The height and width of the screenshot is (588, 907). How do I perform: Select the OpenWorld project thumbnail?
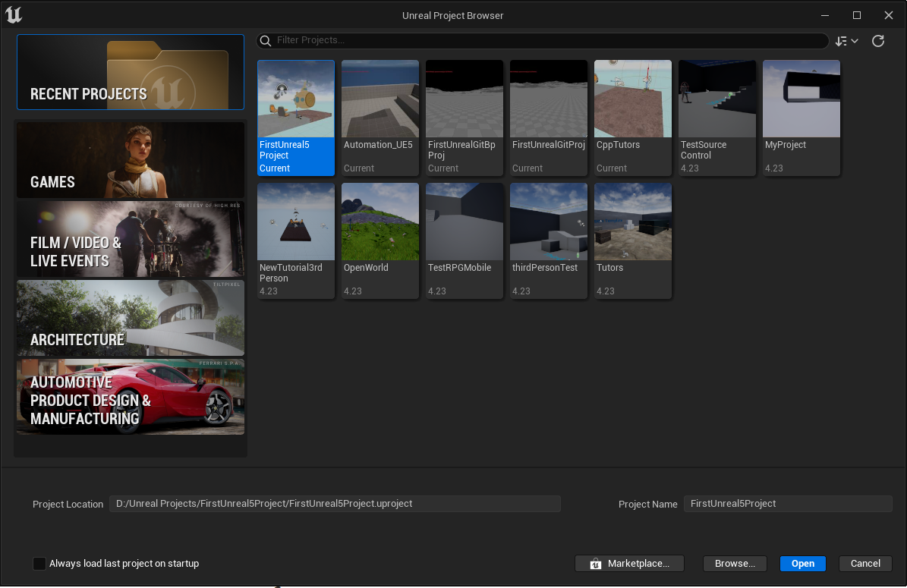tap(380, 222)
